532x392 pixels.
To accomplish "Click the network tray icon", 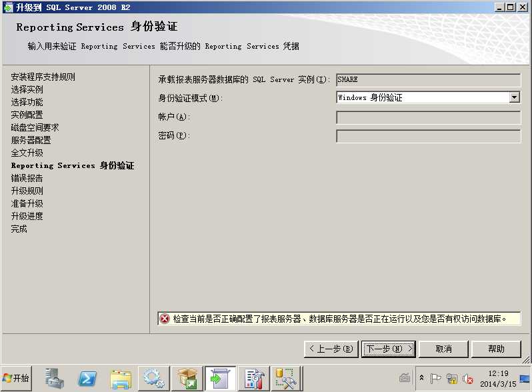I will (451, 379).
